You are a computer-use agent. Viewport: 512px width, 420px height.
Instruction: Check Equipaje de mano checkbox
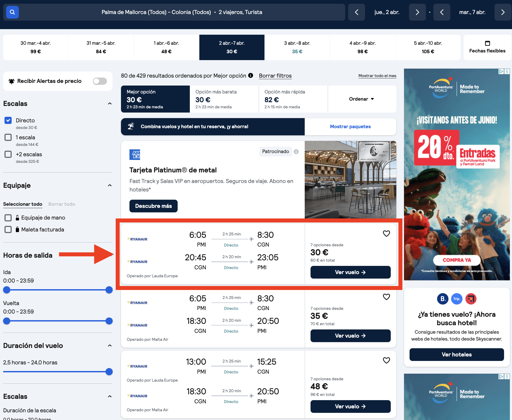[x=8, y=218]
